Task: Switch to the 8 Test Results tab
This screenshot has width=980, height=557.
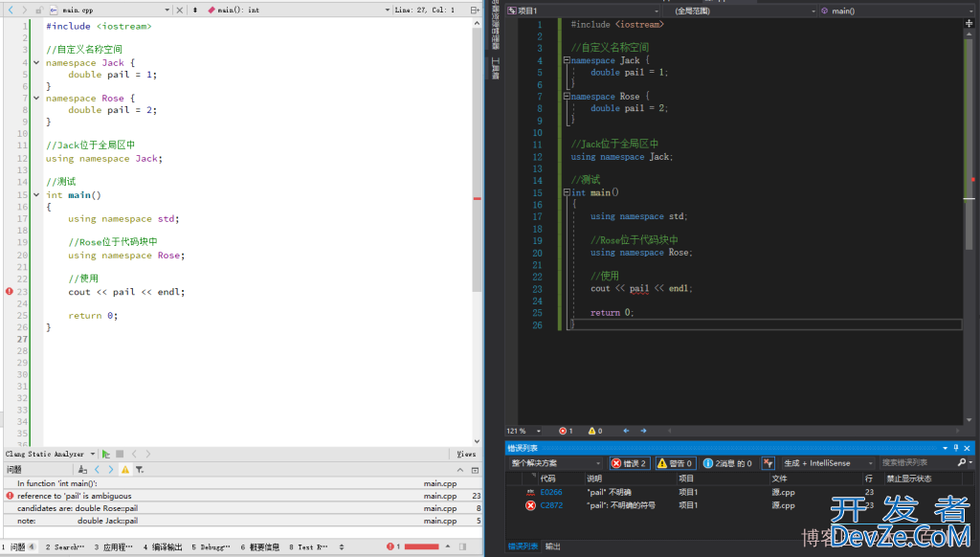Action: click(309, 547)
